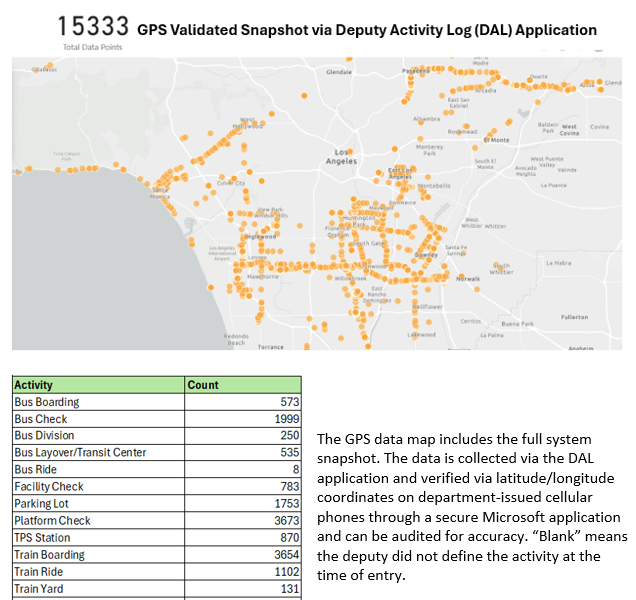Click the Train Yard activity cell
Image resolution: width=636 pixels, height=600 pixels.
(x=39, y=589)
